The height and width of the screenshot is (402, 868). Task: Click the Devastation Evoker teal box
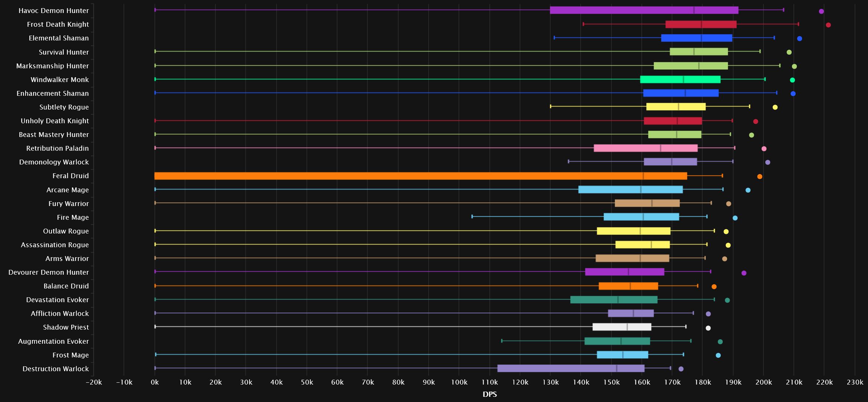tap(614, 300)
